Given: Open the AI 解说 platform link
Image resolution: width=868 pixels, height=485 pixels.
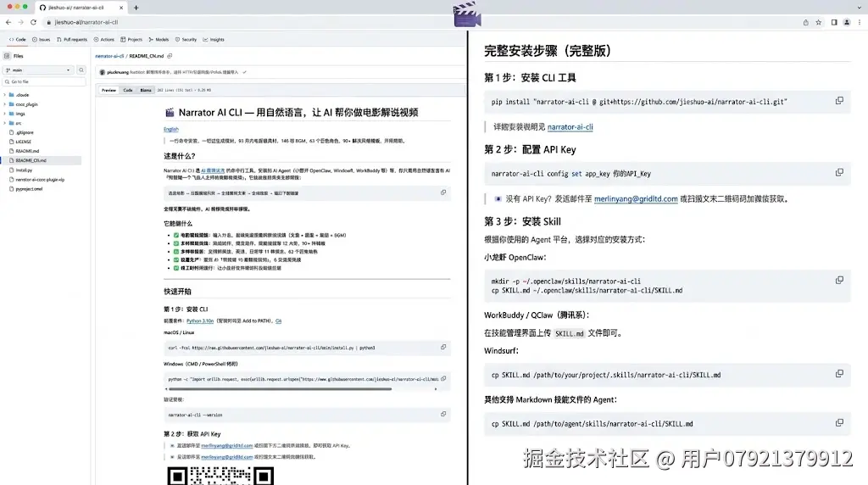Looking at the screenshot, I should pos(213,171).
